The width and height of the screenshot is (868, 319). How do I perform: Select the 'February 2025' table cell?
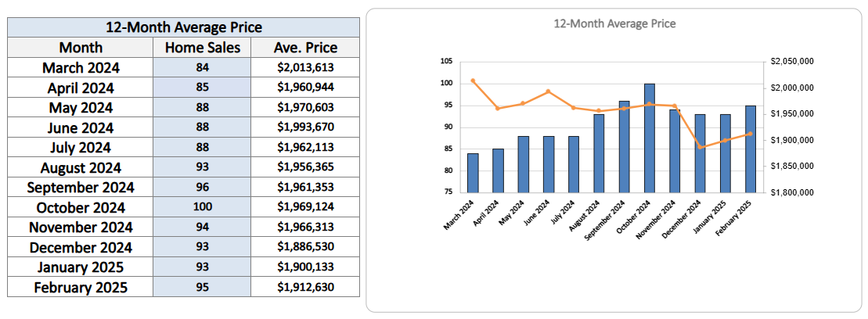[x=81, y=288]
